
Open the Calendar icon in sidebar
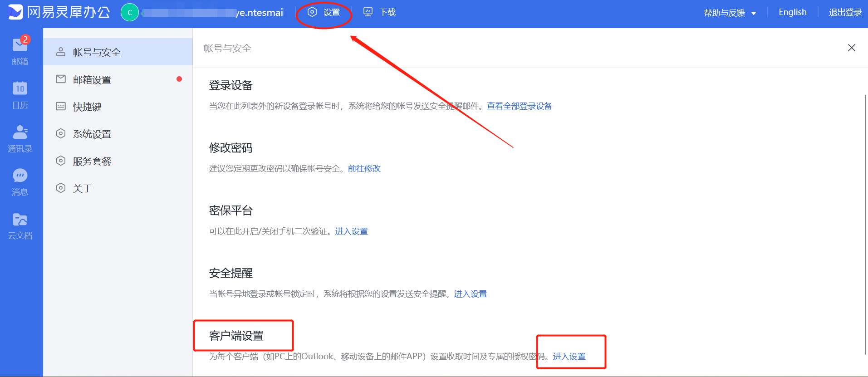coord(20,88)
